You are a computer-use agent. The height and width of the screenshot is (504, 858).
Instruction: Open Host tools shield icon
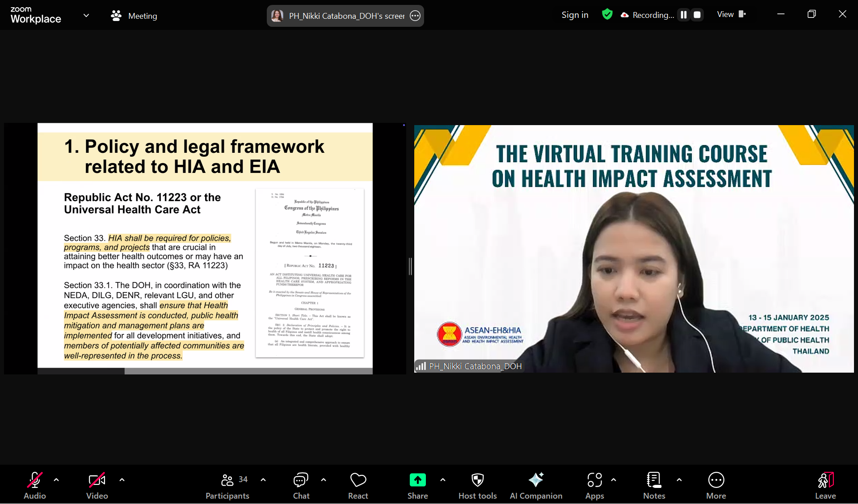click(x=477, y=485)
